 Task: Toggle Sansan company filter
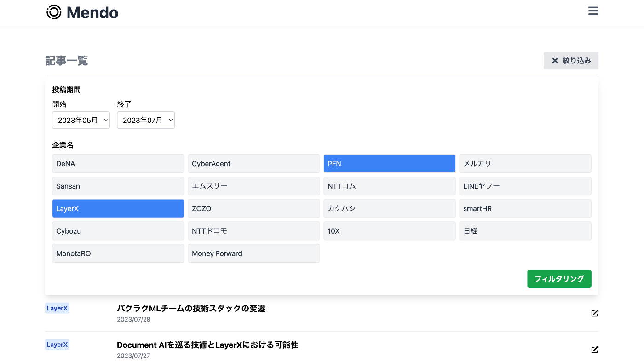118,186
